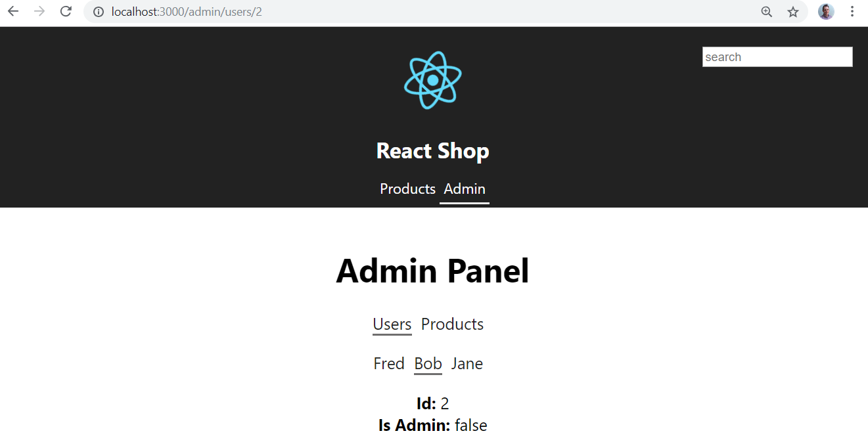Reload the page with the refresh icon
868x448 pixels.
click(65, 11)
